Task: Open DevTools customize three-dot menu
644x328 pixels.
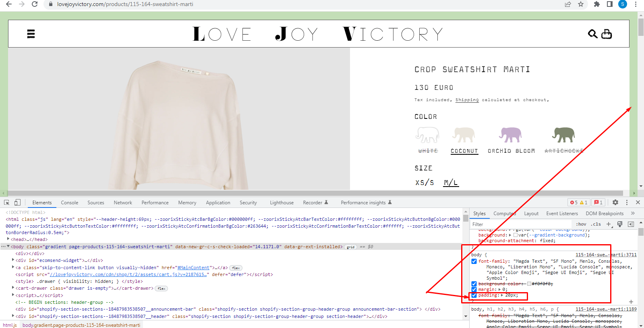Action: coord(627,202)
